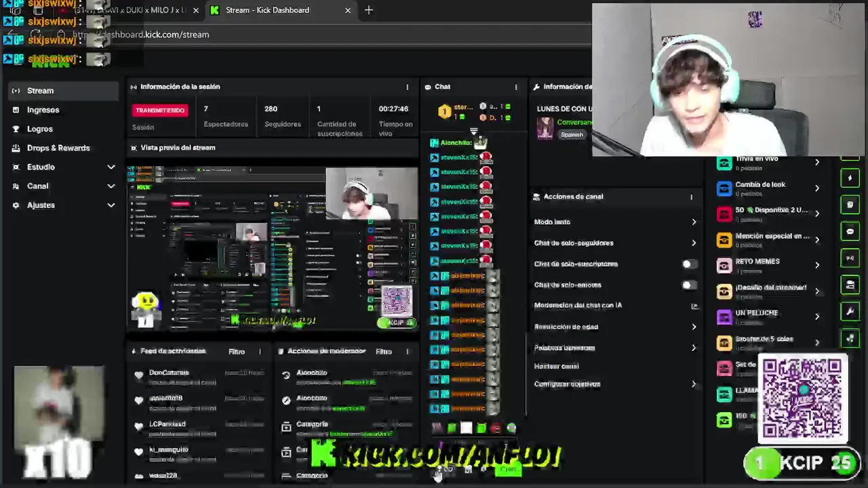Click the Cambio de look reward icon
The image size is (868, 488).
pos(724,188)
